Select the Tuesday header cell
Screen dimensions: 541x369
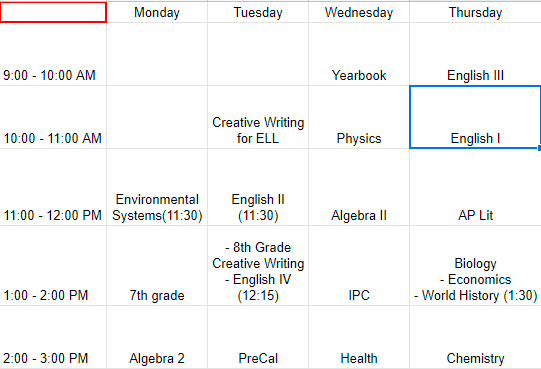[x=258, y=12]
